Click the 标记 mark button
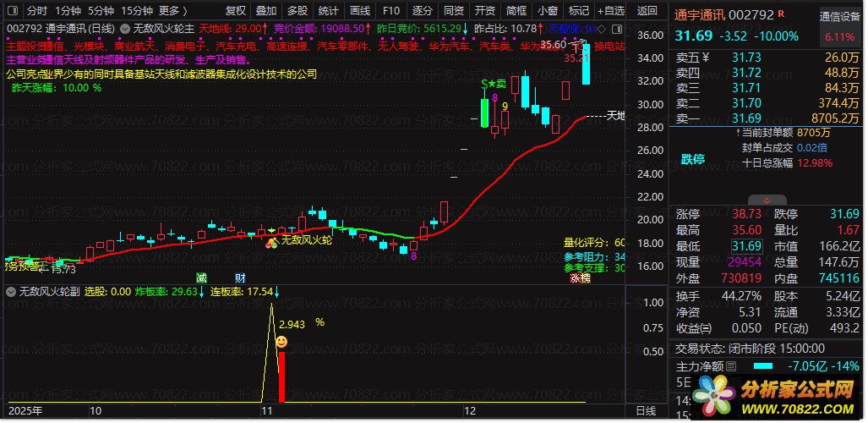 tap(578, 10)
